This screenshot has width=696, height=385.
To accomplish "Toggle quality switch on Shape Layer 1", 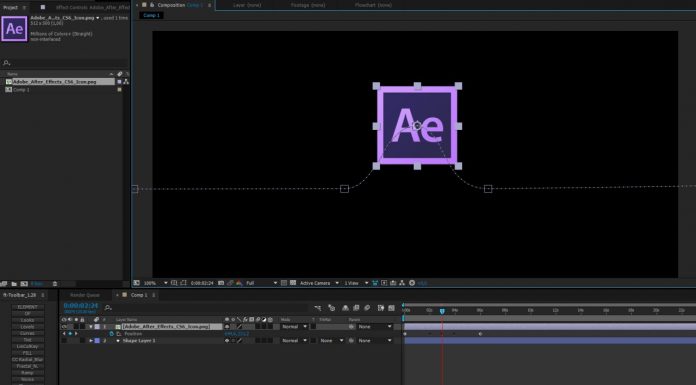I will (239, 341).
